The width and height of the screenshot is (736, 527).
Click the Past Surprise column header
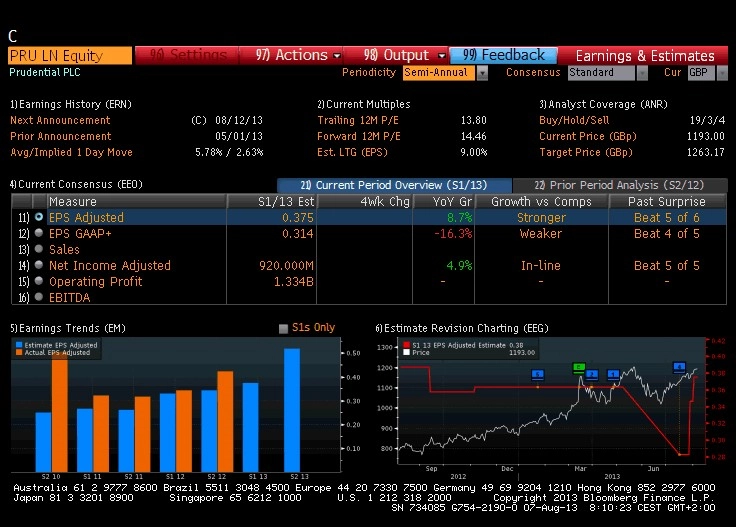tap(667, 201)
